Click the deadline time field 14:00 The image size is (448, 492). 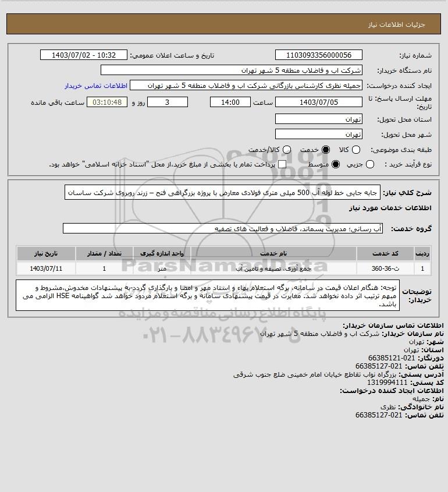[x=230, y=102]
